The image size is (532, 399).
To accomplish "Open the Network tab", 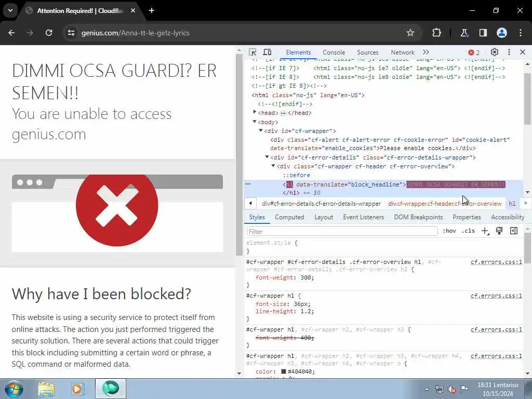I will (x=403, y=52).
